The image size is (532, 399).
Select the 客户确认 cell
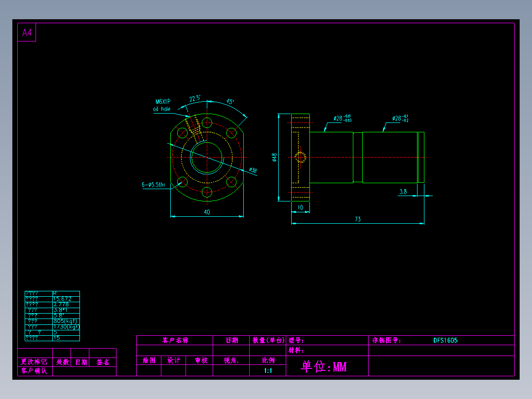[35, 371]
